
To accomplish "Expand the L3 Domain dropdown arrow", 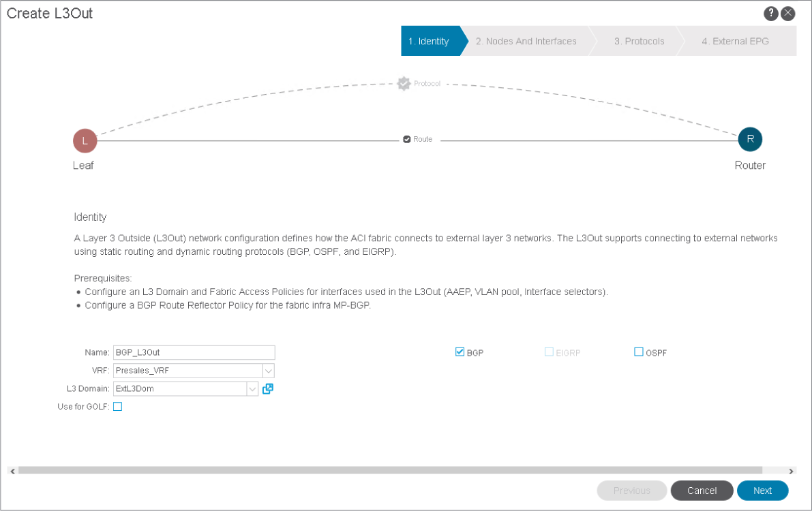I will [x=252, y=389].
